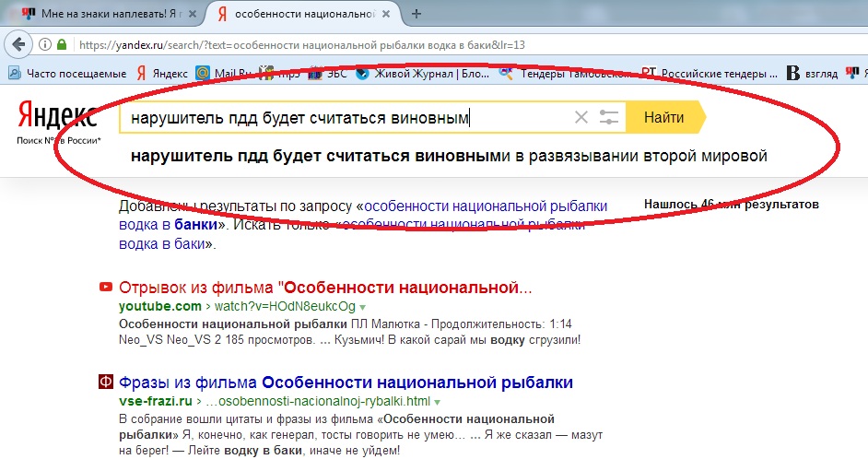Open the 'Часто посещаемые' bookmarks folder
The image size is (868, 471).
(67, 73)
